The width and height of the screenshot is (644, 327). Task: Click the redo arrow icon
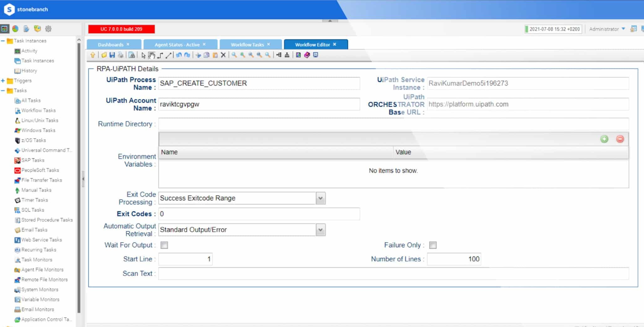(187, 55)
